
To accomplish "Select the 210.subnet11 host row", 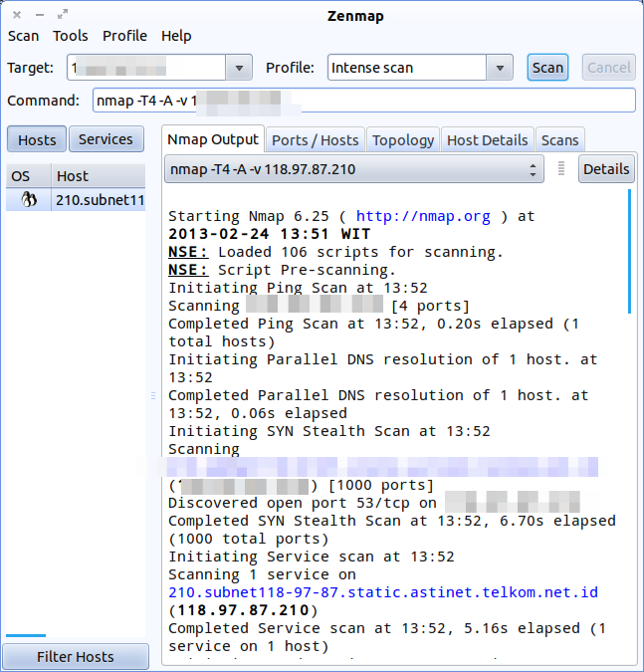I will [x=76, y=200].
